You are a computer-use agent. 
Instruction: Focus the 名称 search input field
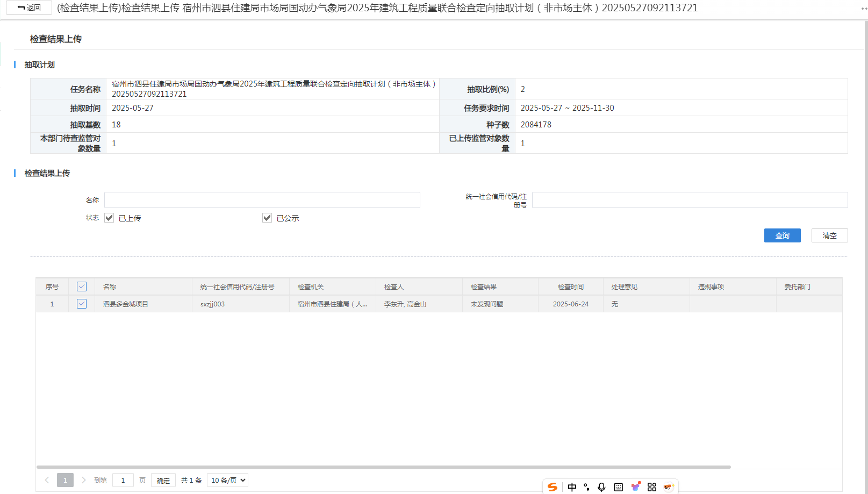(x=262, y=200)
